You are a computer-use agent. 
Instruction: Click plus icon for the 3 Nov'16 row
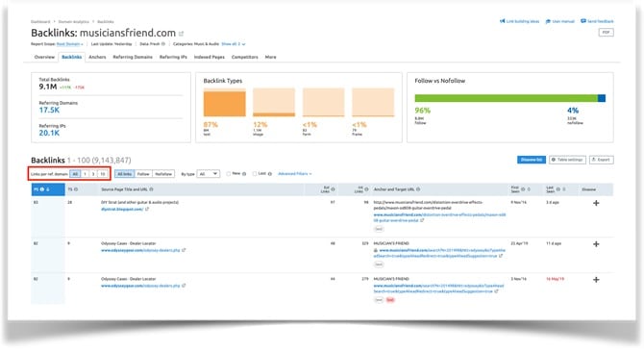[596, 280]
